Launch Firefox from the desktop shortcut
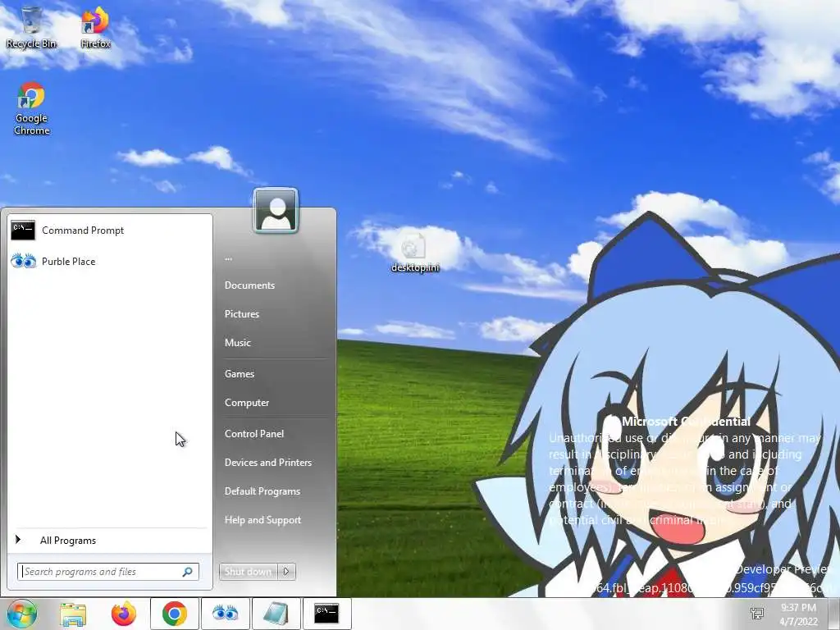The image size is (840, 630). pos(95,28)
